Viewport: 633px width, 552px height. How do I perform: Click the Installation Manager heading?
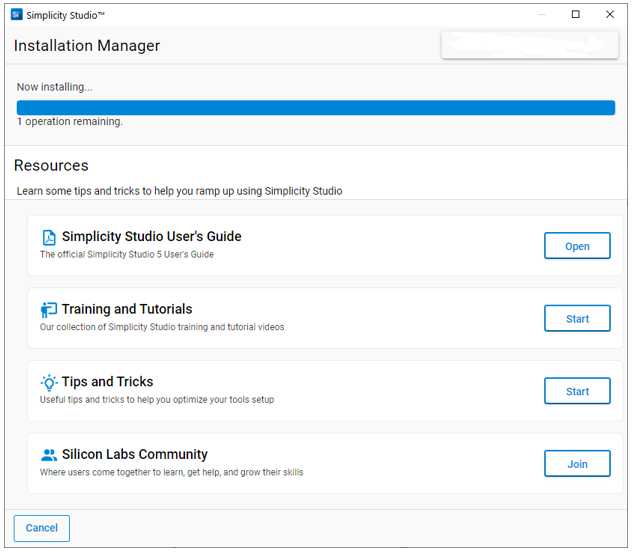[87, 46]
